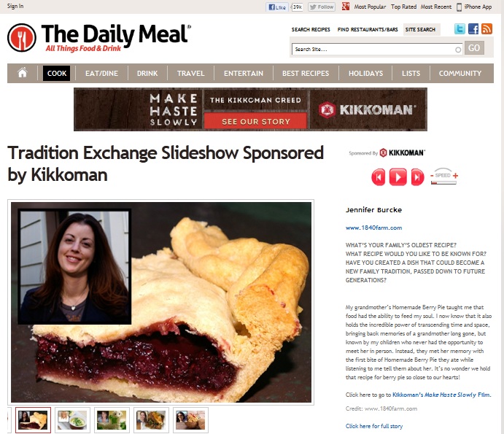Click the Google Plus icon
The height and width of the screenshot is (434, 504).
point(346,6)
